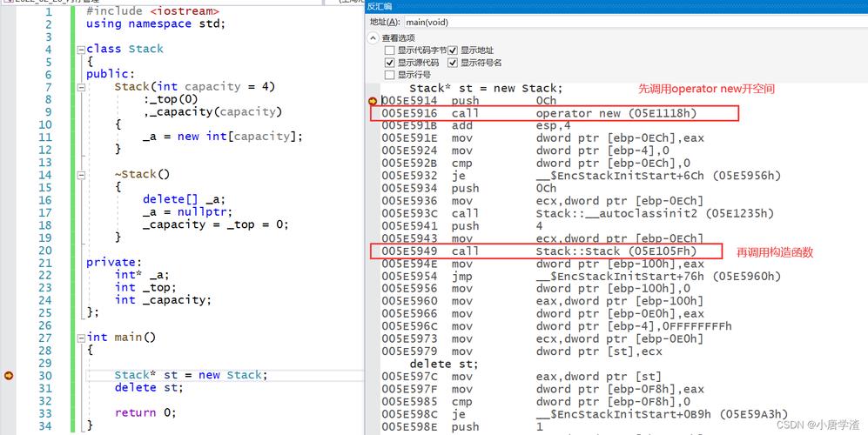868x435 pixels.
Task: Click the delete st; statement on line 31
Action: pyautogui.click(x=149, y=388)
